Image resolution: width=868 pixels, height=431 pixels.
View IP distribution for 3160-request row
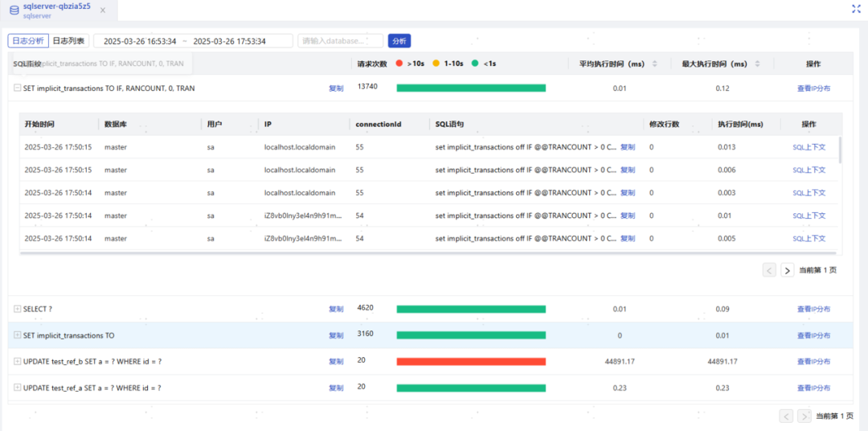point(813,335)
